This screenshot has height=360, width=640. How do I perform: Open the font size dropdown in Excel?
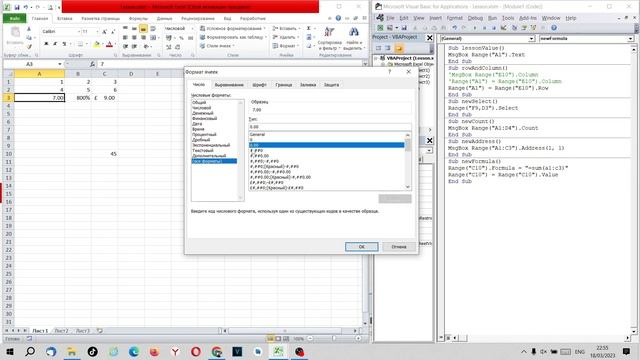(97, 31)
